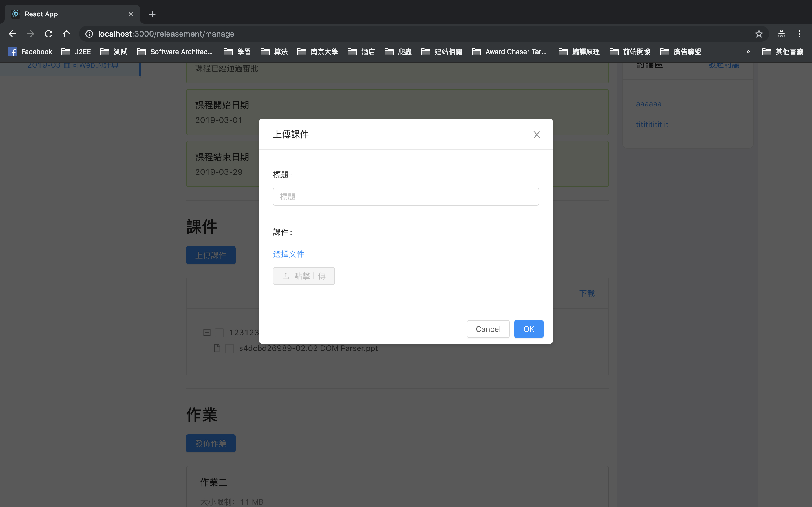Click the home icon in toolbar

click(67, 34)
